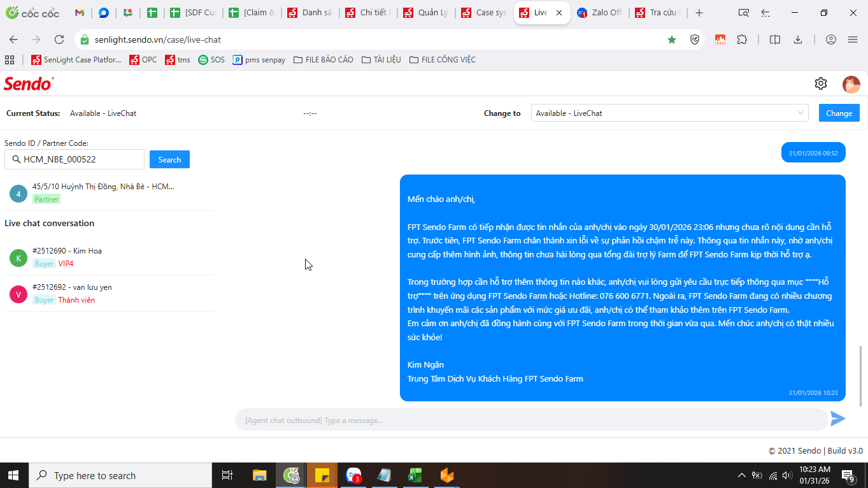Switch to the Tra cứu tab
The width and height of the screenshot is (868, 488).
point(657,13)
